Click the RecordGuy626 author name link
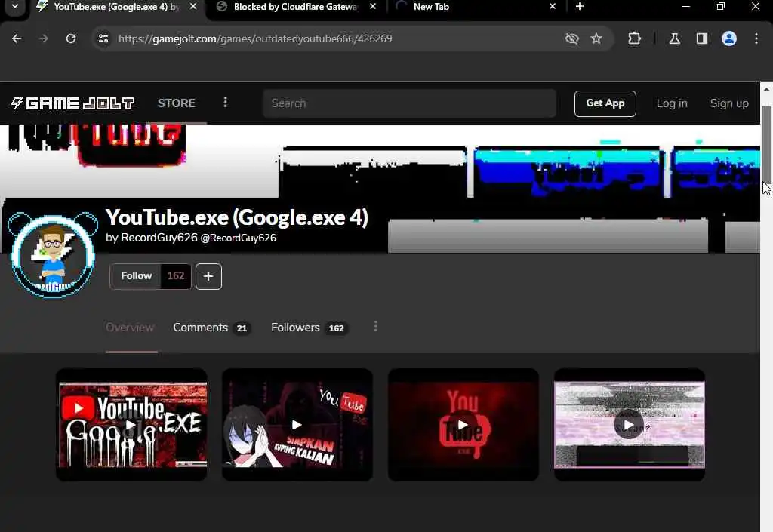 (x=159, y=238)
